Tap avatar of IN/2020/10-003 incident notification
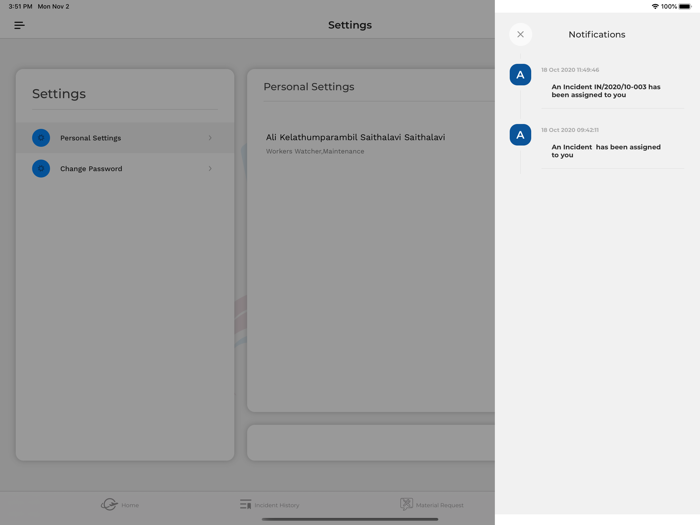 click(x=520, y=75)
